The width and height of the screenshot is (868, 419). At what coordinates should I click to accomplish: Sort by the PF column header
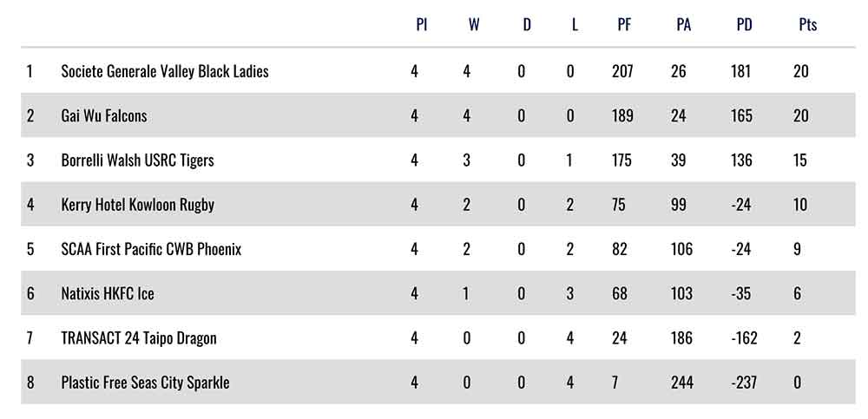point(624,24)
